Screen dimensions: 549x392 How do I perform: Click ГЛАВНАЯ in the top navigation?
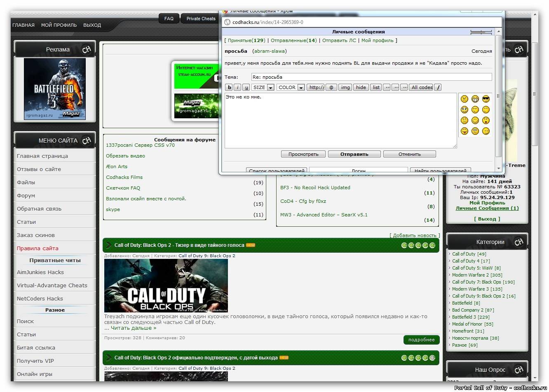coord(23,25)
